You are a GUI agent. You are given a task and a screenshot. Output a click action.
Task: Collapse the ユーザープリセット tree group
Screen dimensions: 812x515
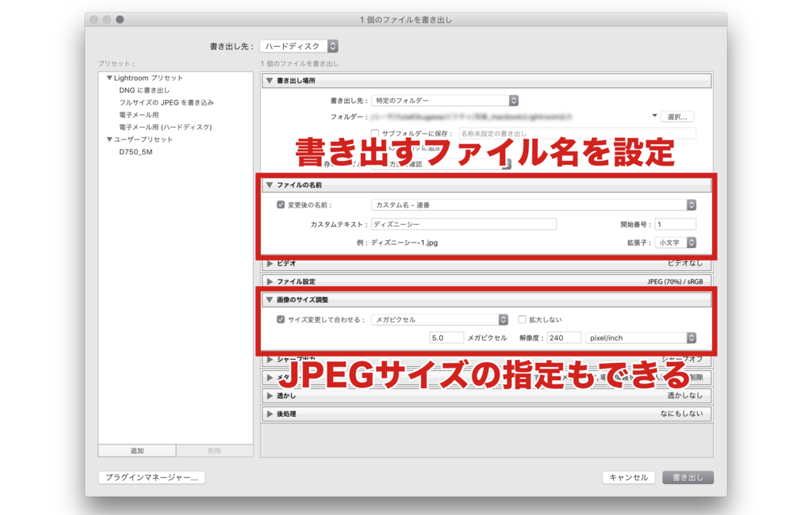109,139
